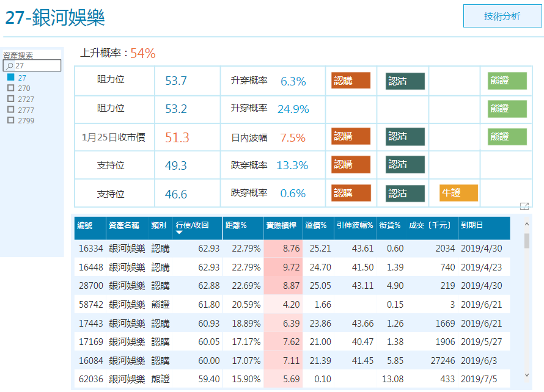Click resistance value 53.7
The image size is (544, 392).
click(176, 81)
